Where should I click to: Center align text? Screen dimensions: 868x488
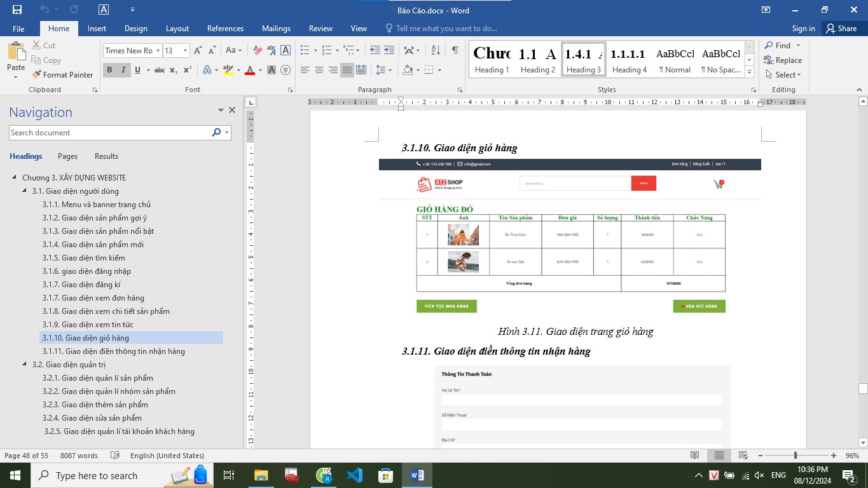(x=319, y=70)
